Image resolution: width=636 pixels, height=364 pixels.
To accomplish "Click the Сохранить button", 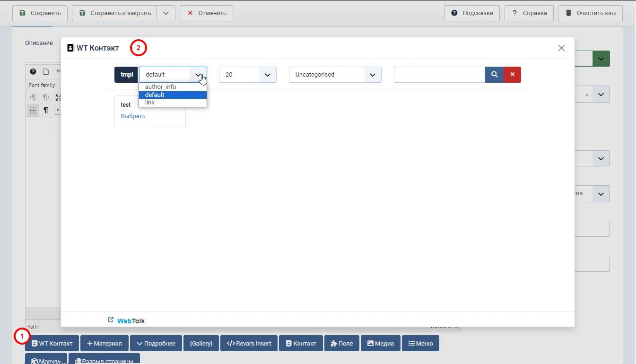I will pos(40,13).
